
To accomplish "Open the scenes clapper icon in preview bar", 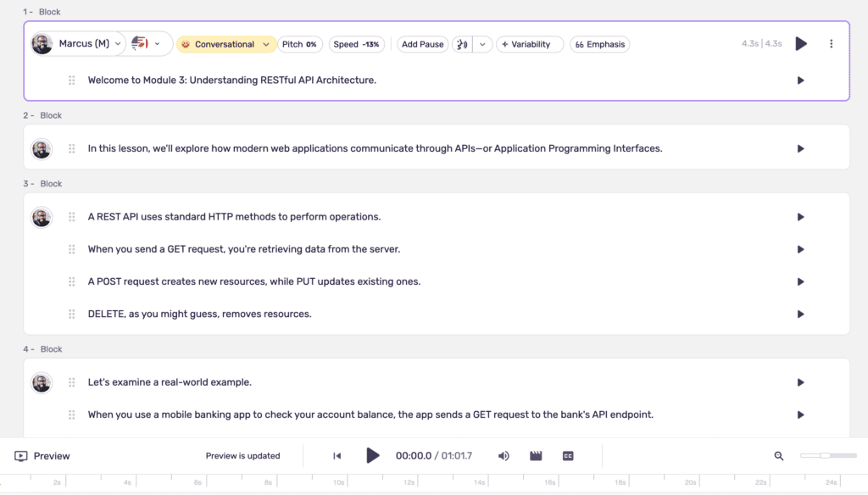I will tap(536, 455).
